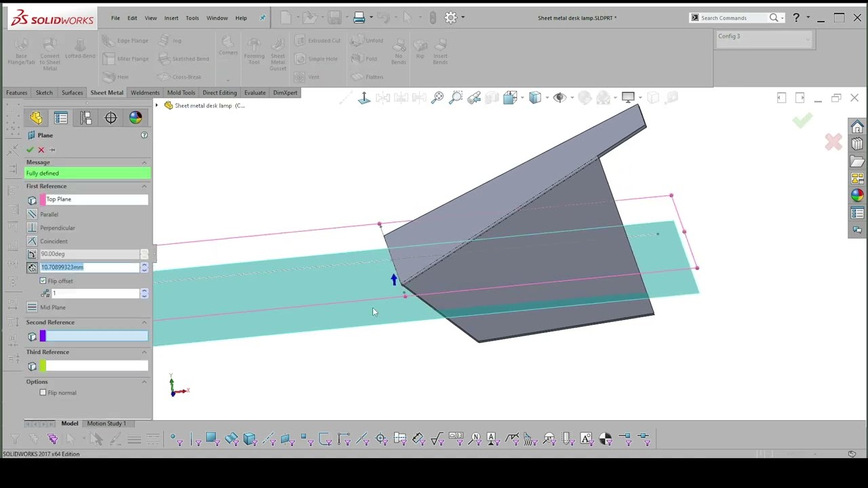Cancel with corner red X in viewport

[x=833, y=142]
